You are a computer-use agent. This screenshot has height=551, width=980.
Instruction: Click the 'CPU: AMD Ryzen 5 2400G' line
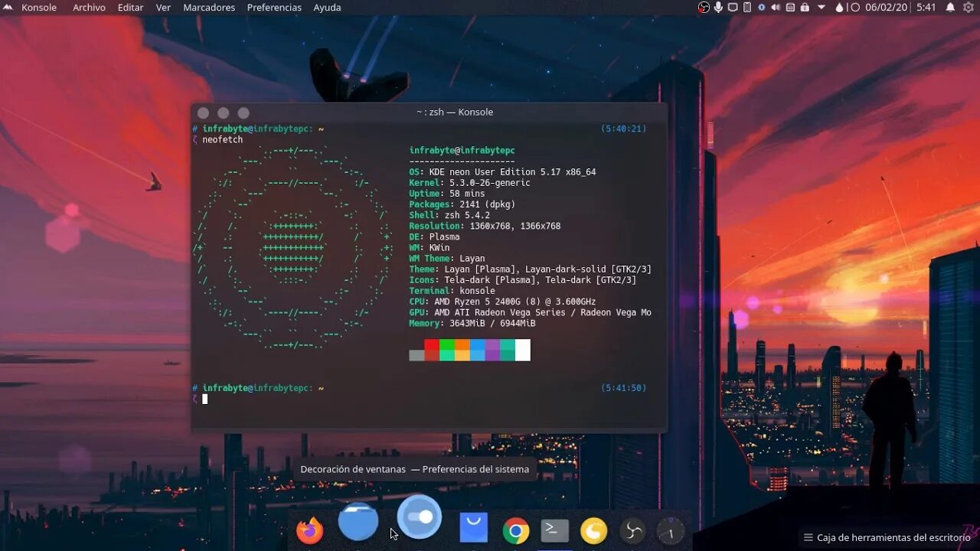[x=502, y=302]
